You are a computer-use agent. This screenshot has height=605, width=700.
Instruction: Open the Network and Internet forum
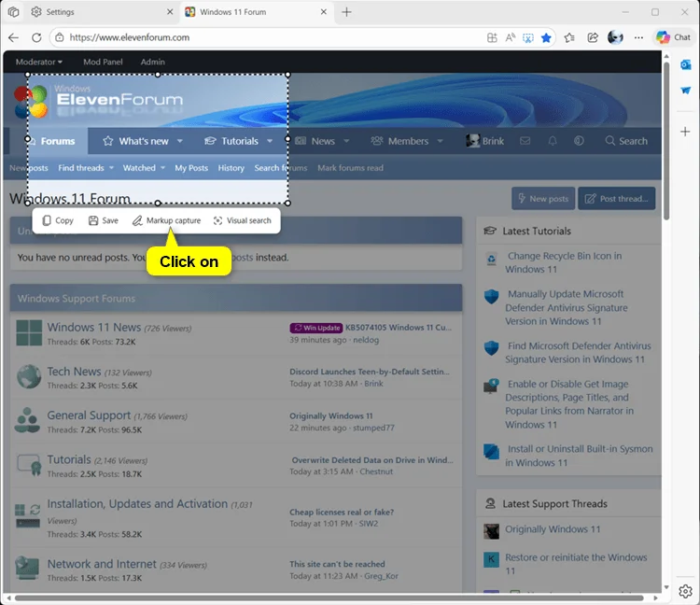point(102,564)
